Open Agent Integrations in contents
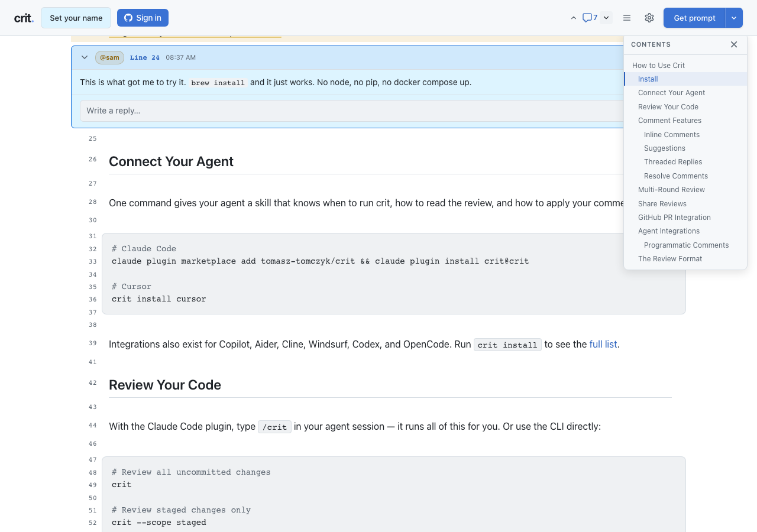 point(669,231)
